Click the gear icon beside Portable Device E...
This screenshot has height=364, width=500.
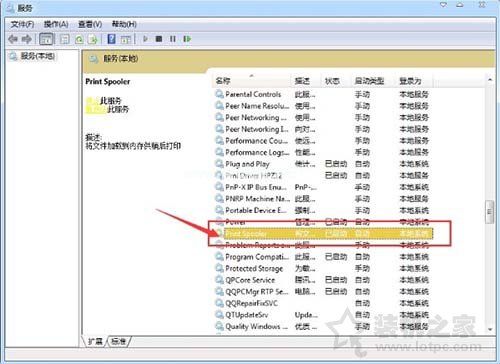point(219,210)
